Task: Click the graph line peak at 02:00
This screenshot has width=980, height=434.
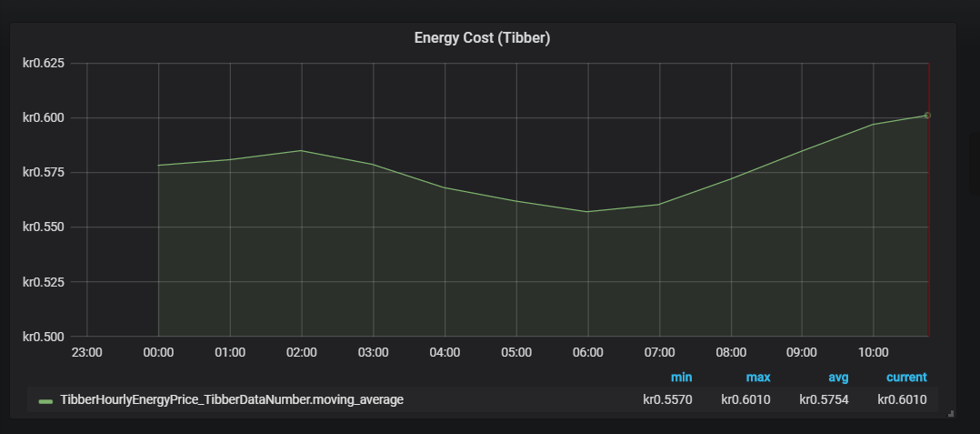Action: click(302, 151)
